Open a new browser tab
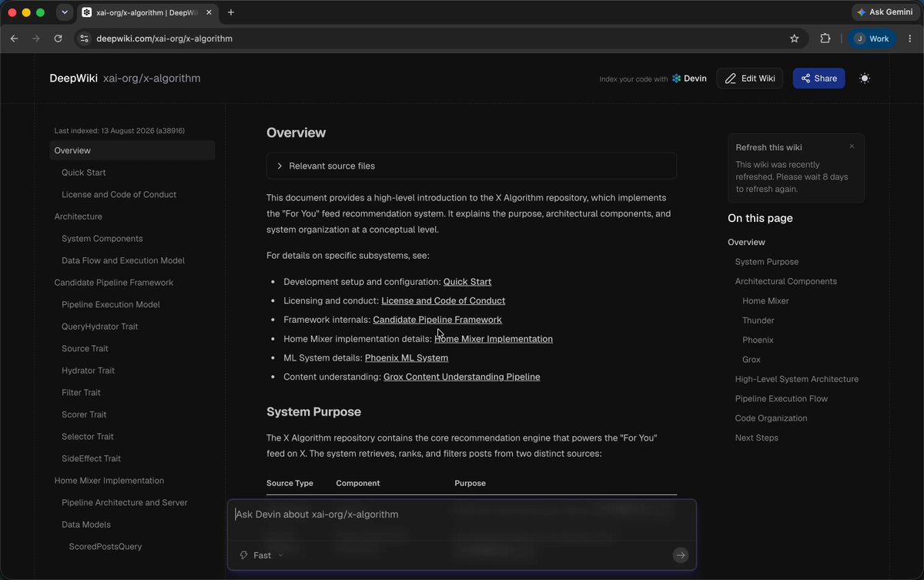This screenshot has width=924, height=580. coord(231,12)
